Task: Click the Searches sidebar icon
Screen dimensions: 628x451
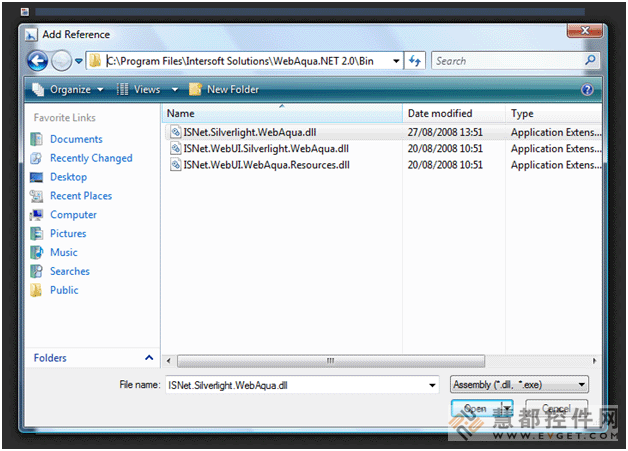Action: 36,271
